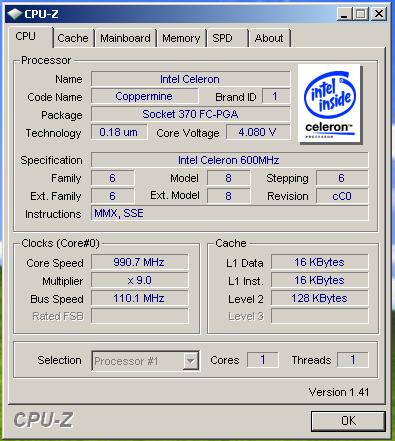The height and width of the screenshot is (441, 395).
Task: Click the Specification field Intel Celeron 600MHz
Action: pos(230,160)
